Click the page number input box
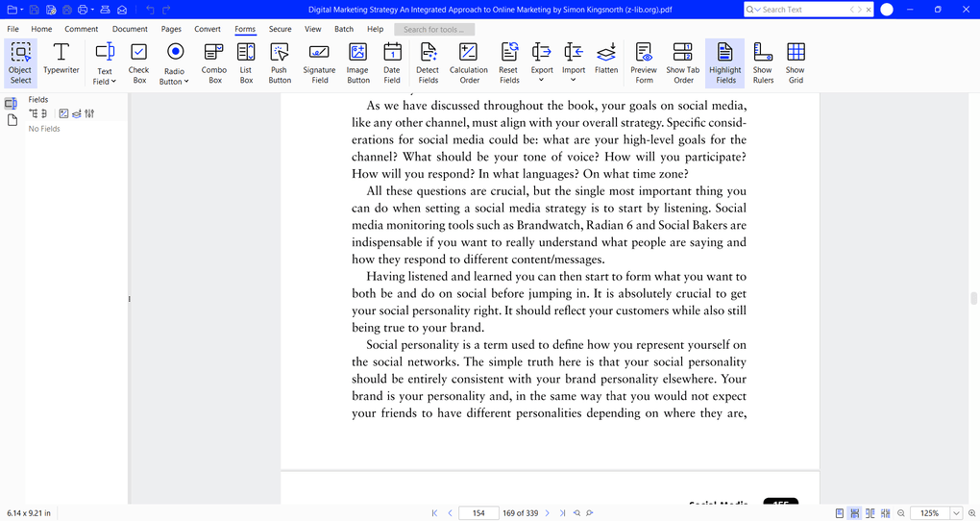This screenshot has width=980, height=521. coord(478,513)
